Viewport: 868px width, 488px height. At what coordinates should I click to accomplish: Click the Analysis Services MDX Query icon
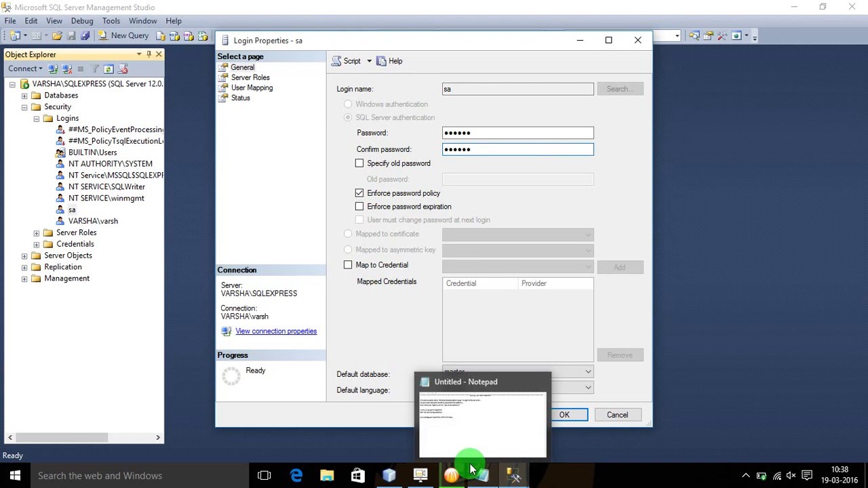[174, 35]
